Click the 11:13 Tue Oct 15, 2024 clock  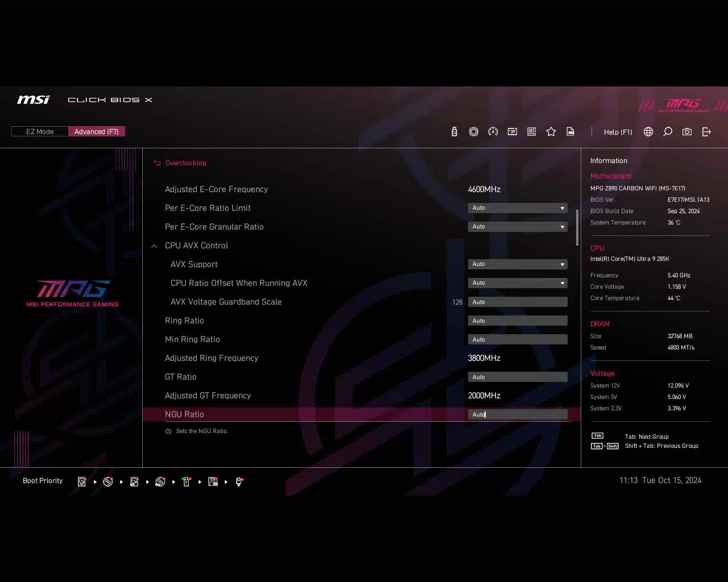click(660, 480)
